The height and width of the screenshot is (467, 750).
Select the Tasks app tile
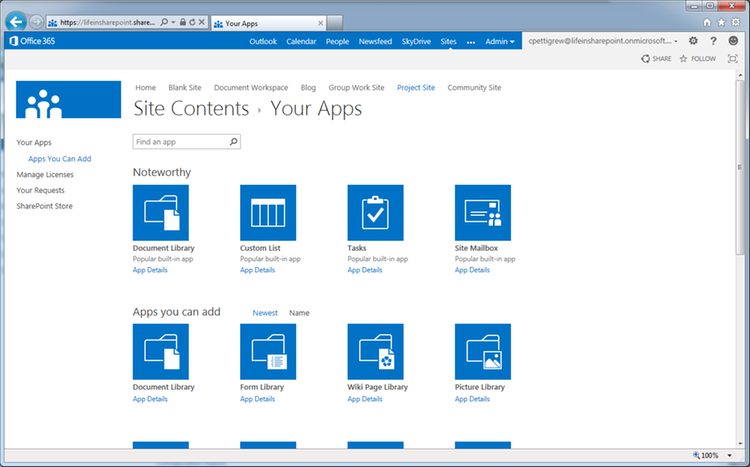click(x=375, y=212)
